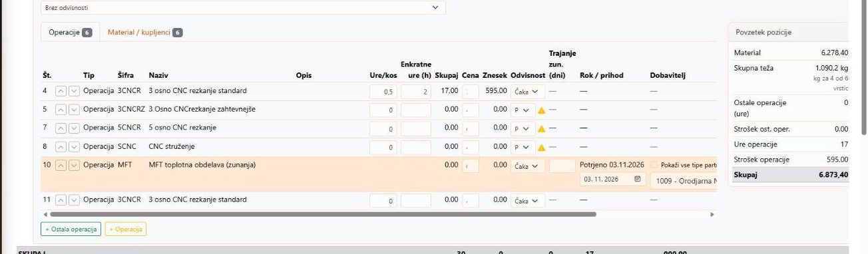Viewport: 868px width, 254px height.
Task: Open Odvisnost dropdown in row 4
Action: click(x=528, y=91)
